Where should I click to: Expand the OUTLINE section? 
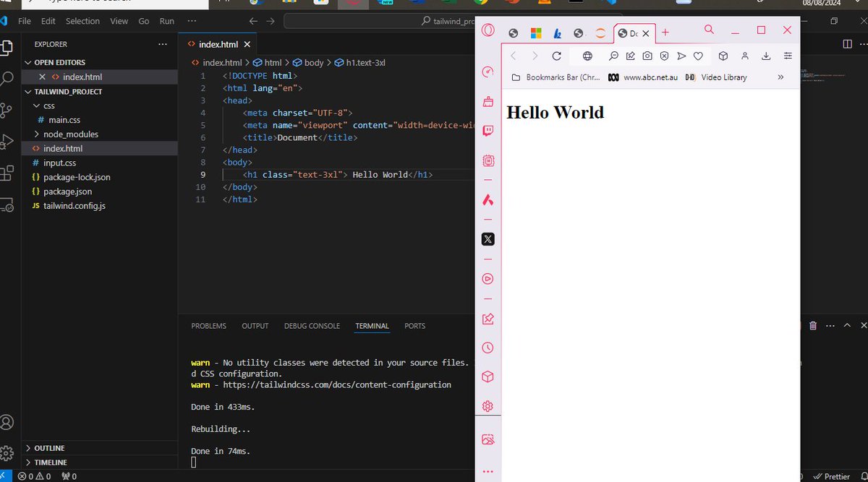29,448
